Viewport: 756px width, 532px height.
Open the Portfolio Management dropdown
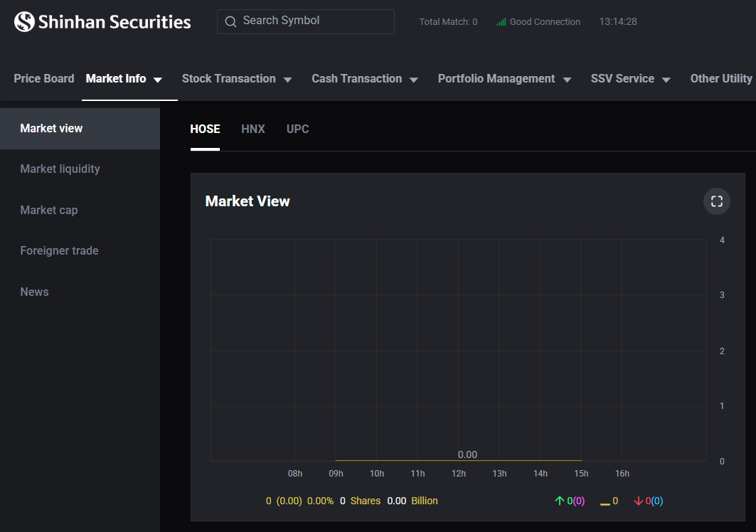click(x=504, y=79)
